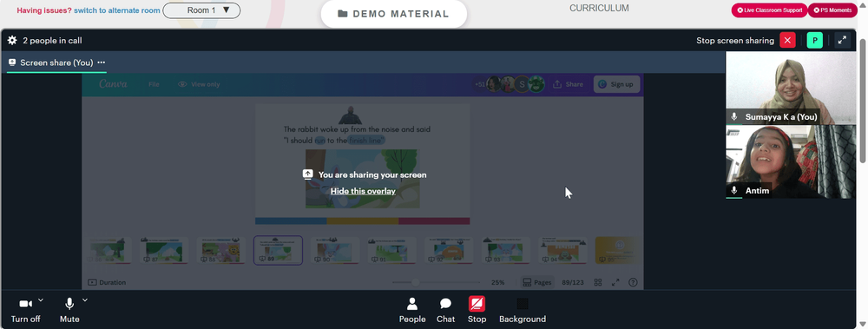The height and width of the screenshot is (329, 868).
Task: Click the Canva zoom slider handle
Action: tap(415, 282)
